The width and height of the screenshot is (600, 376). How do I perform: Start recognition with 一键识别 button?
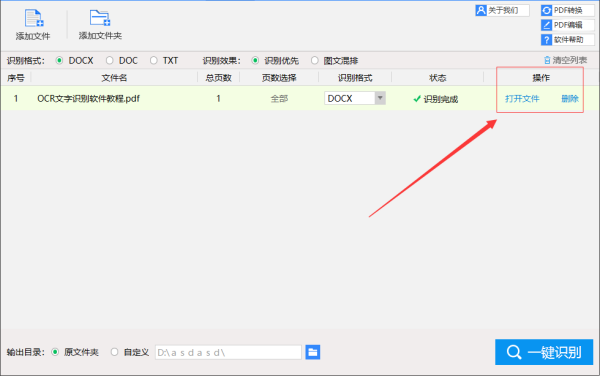click(544, 352)
